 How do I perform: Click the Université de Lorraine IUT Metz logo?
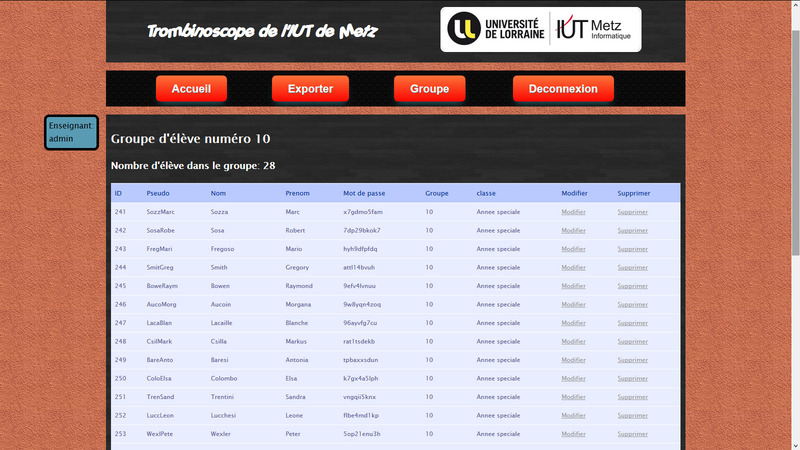[x=540, y=30]
